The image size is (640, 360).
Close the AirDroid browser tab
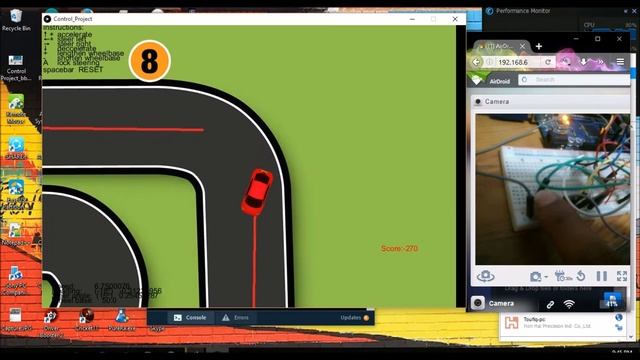coord(522,46)
